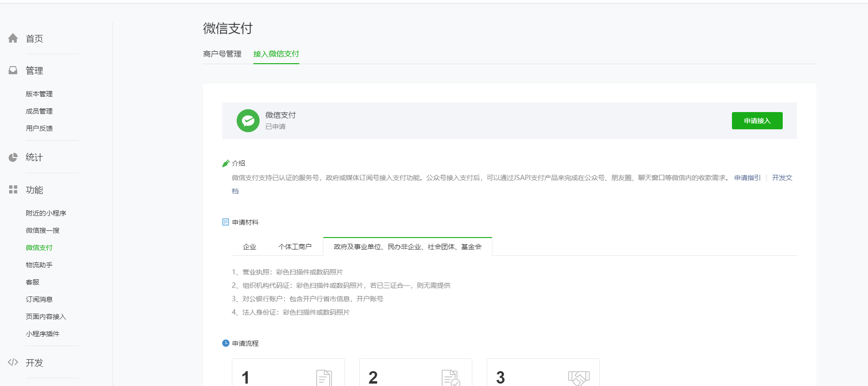Click the grid icon beside 功能
Screen dimensions: 868x386
pos(13,190)
